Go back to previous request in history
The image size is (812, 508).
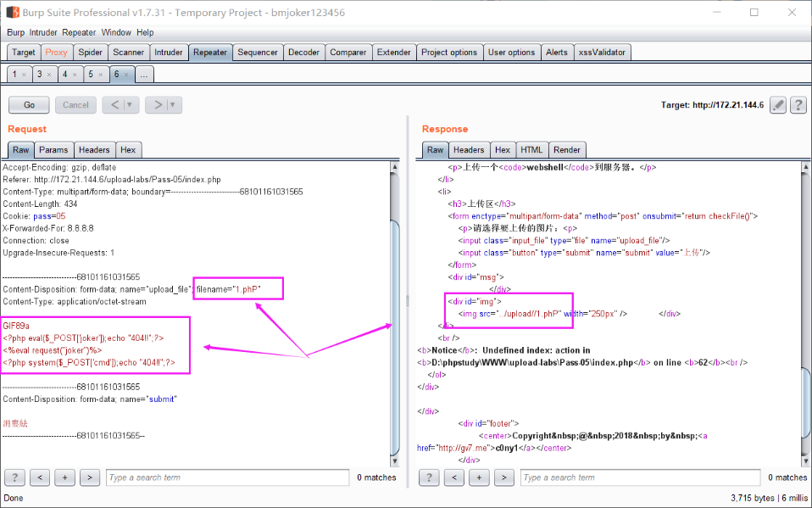(114, 104)
